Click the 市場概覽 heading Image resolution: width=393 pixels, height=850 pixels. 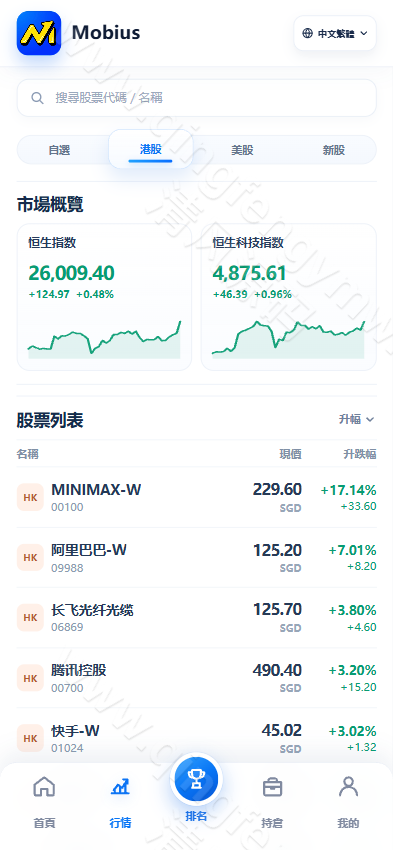coord(50,205)
